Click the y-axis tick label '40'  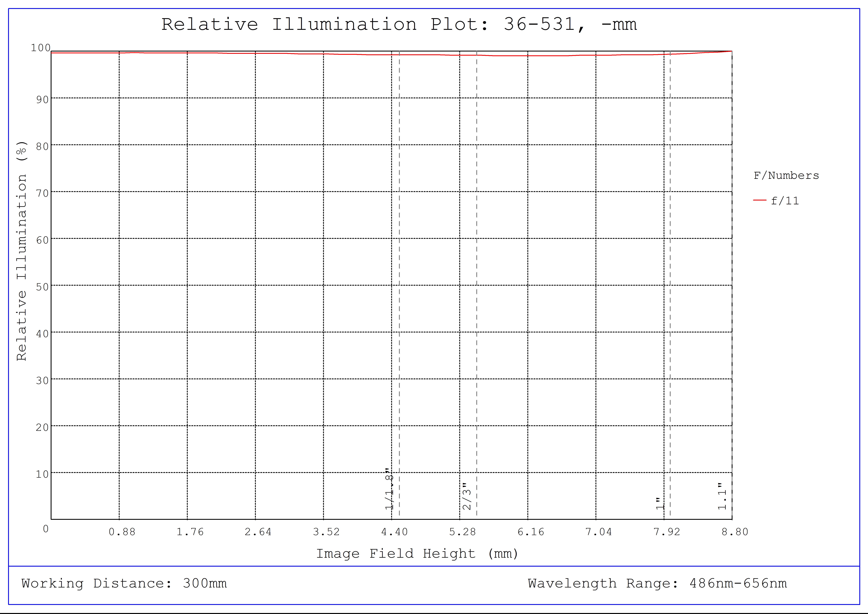[x=42, y=334]
